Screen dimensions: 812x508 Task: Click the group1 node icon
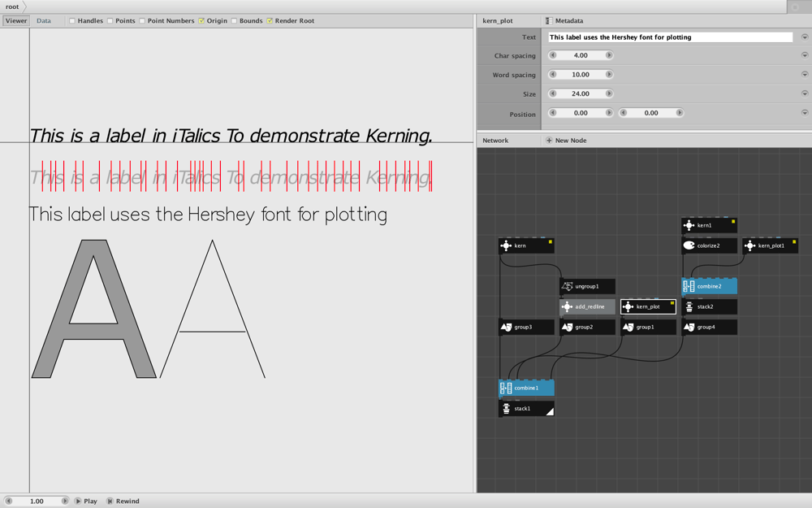pyautogui.click(x=628, y=327)
